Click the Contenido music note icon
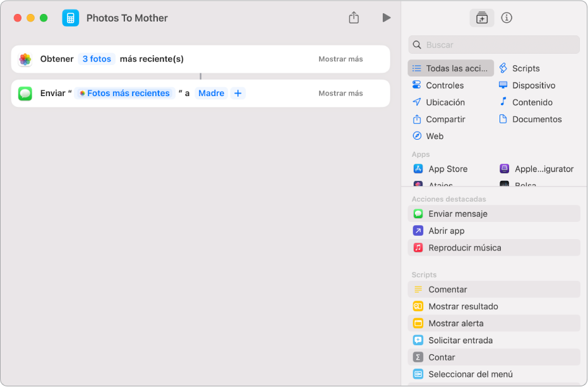Image resolution: width=588 pixels, height=387 pixels. [x=503, y=102]
